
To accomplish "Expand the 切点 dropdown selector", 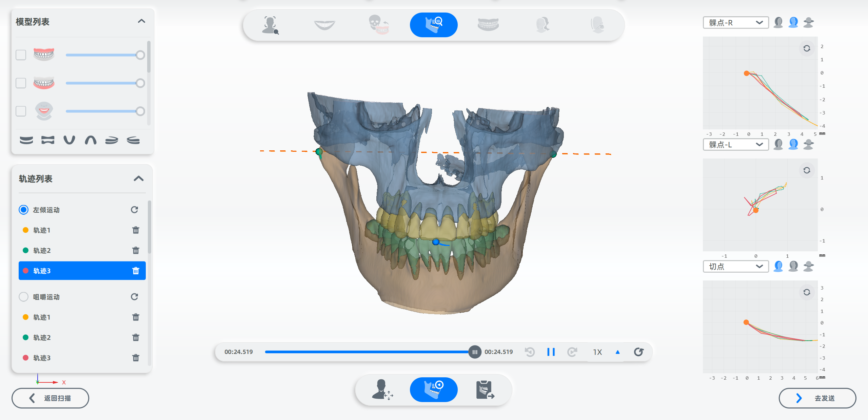I will click(x=735, y=267).
